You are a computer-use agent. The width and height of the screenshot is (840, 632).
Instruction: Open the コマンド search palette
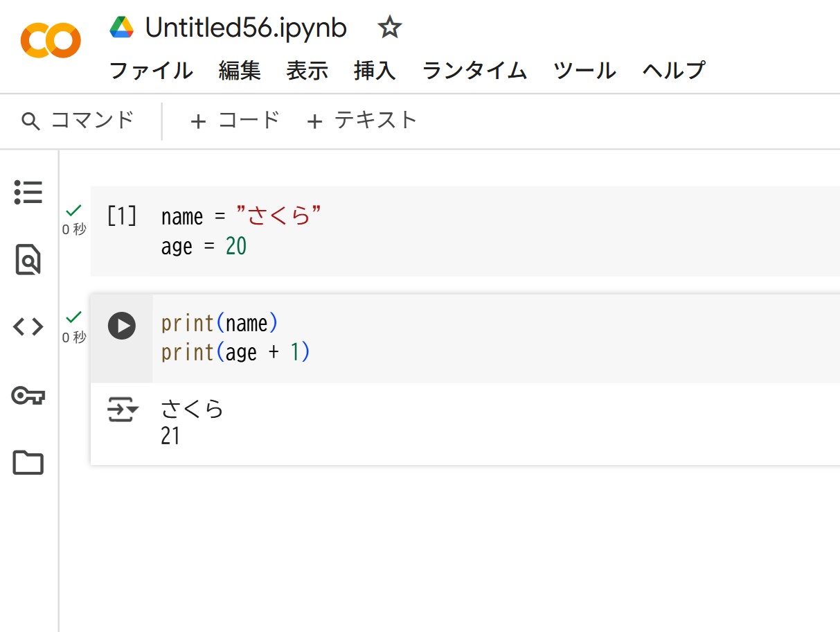[x=78, y=121]
